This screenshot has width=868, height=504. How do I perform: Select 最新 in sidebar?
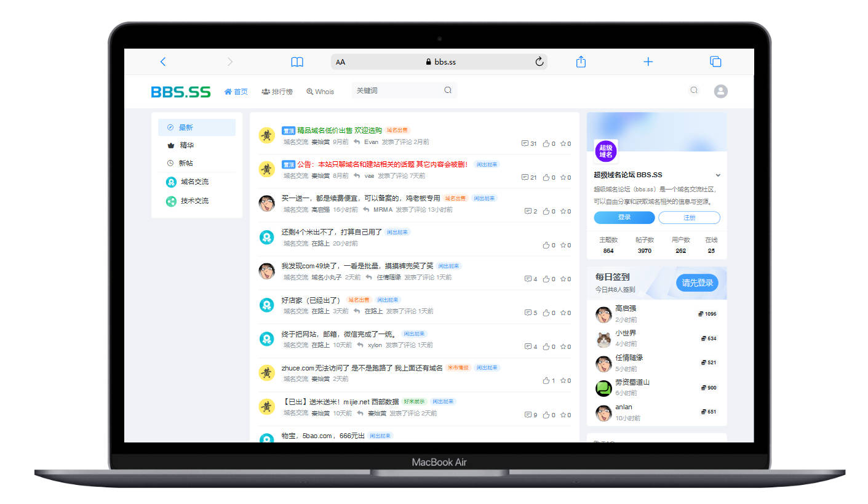point(197,127)
